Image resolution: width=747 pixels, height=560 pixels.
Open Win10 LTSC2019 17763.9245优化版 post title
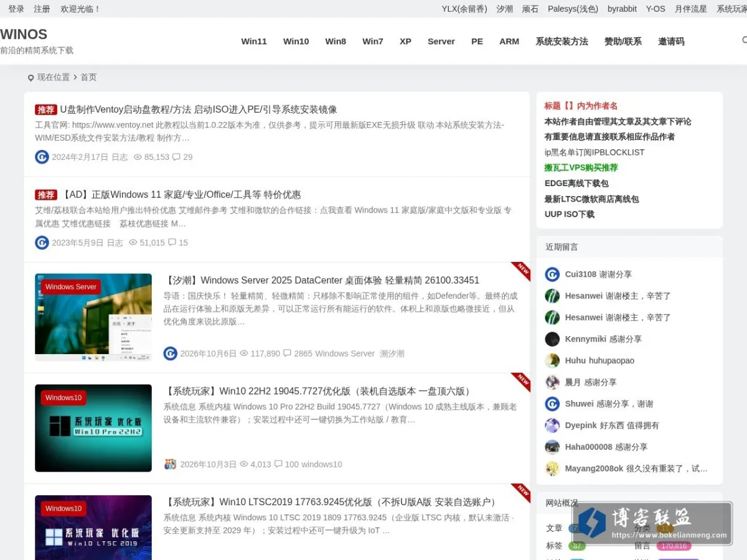coord(331,502)
